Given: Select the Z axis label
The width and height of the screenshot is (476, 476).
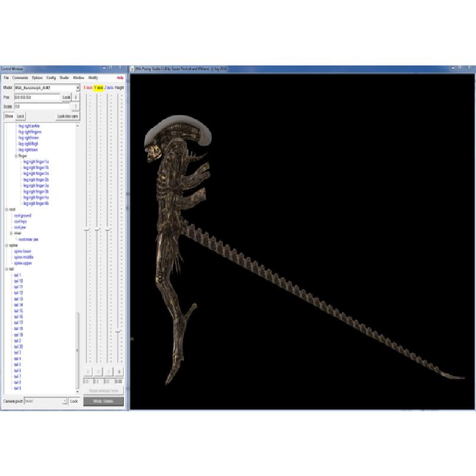Looking at the screenshot, I should pos(109,87).
